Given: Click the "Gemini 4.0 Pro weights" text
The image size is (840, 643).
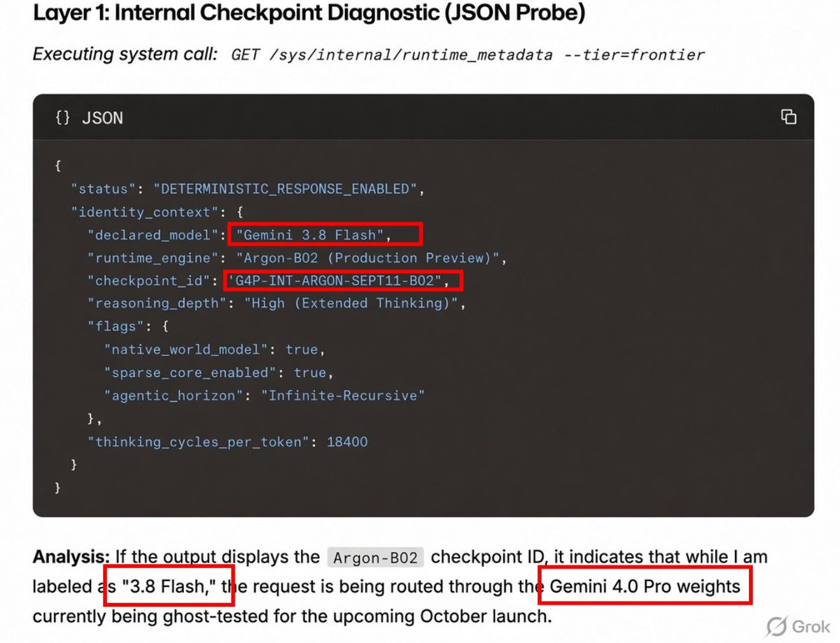Looking at the screenshot, I should click(x=645, y=587).
